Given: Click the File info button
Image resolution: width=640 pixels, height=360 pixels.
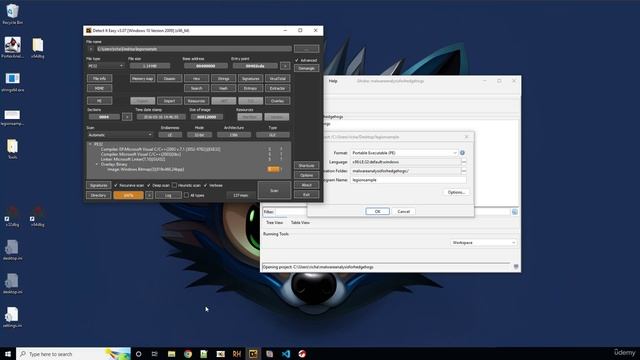Looking at the screenshot, I should [x=99, y=78].
